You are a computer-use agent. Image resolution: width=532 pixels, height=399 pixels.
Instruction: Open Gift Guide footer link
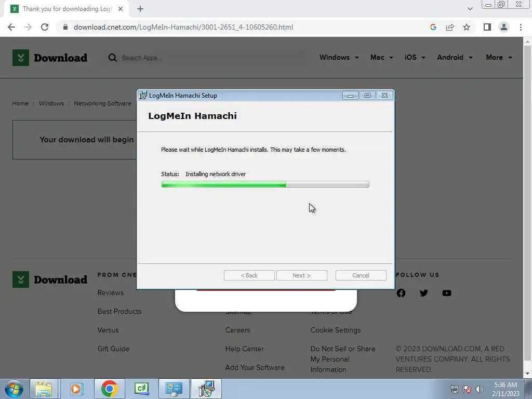pyautogui.click(x=113, y=349)
